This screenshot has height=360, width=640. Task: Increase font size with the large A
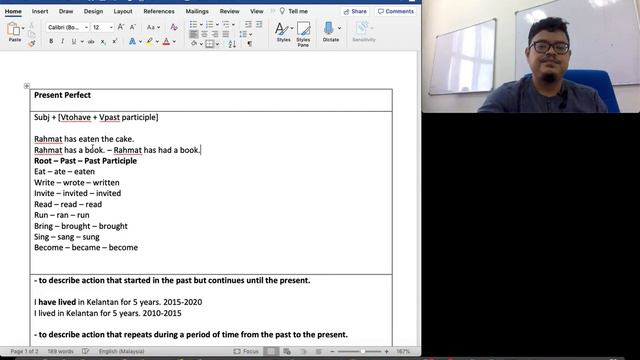coord(121,27)
